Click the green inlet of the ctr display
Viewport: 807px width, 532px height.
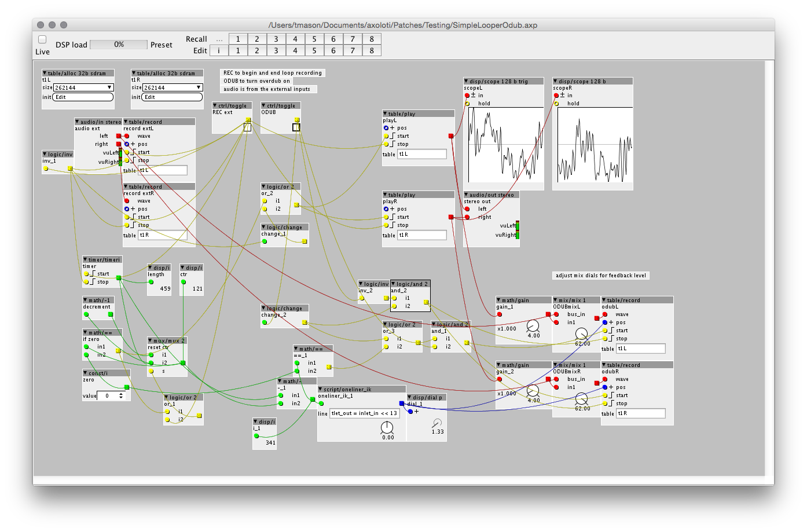point(184,282)
